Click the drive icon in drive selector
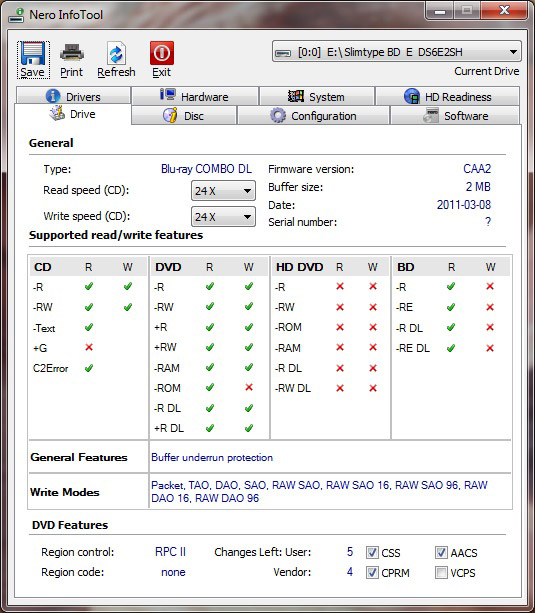The height and width of the screenshot is (613, 535). click(x=283, y=52)
